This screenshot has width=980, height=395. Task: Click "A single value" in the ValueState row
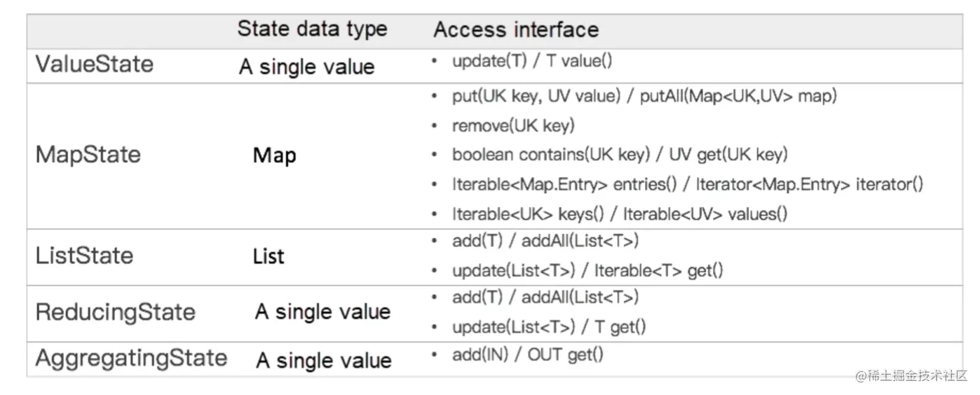click(x=306, y=67)
